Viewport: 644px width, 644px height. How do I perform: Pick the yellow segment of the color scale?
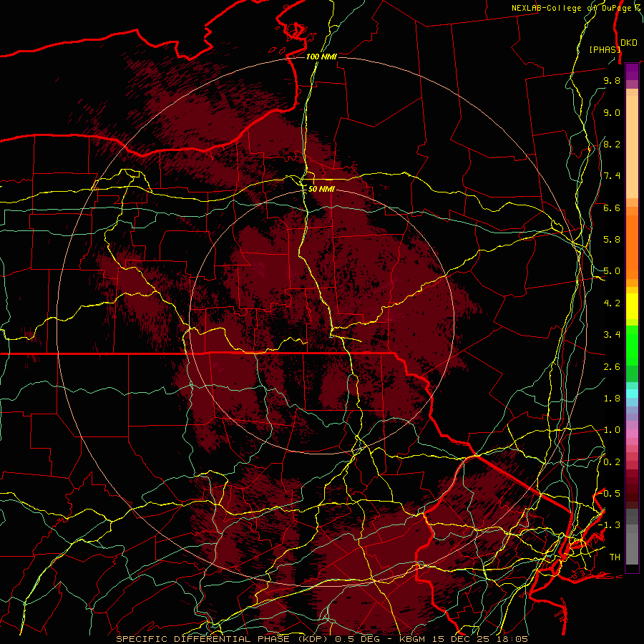[632, 306]
